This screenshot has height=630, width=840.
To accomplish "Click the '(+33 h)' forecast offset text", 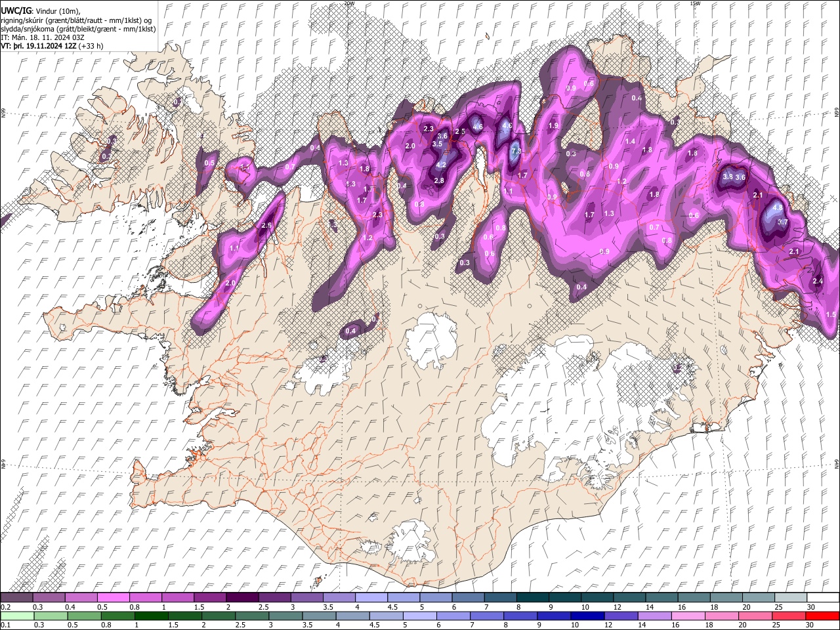I will click(x=91, y=46).
